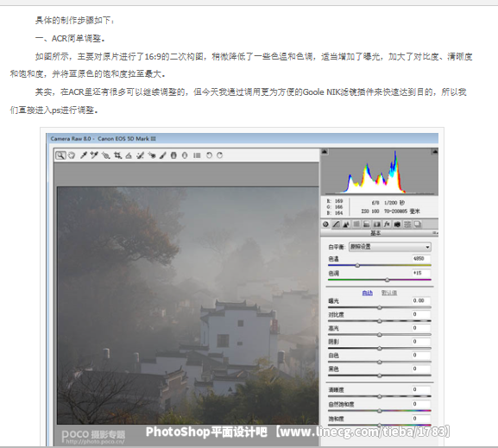Select the Straighten tool
The height and width of the screenshot is (448, 498).
click(x=129, y=155)
